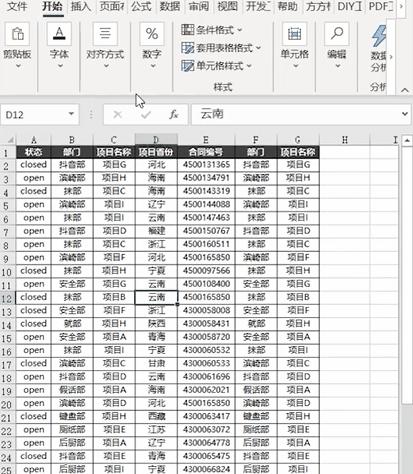Image resolution: width=413 pixels, height=474 pixels.
Task: Expand the 剪贴板 group arrow
Action: (18, 66)
